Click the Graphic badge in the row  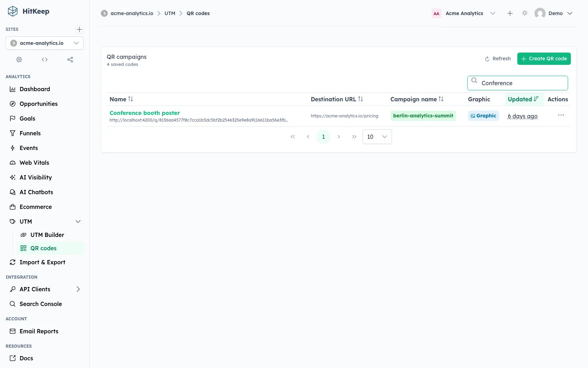click(x=483, y=116)
